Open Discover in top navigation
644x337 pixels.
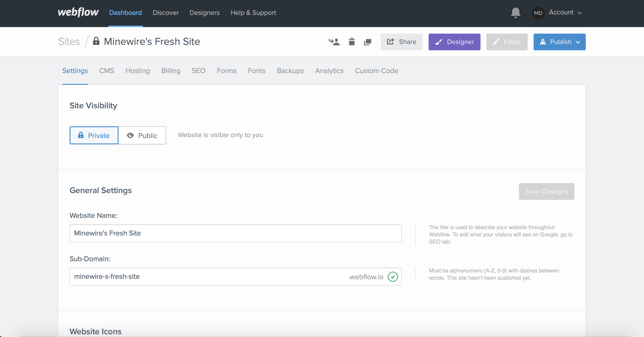[x=166, y=12]
